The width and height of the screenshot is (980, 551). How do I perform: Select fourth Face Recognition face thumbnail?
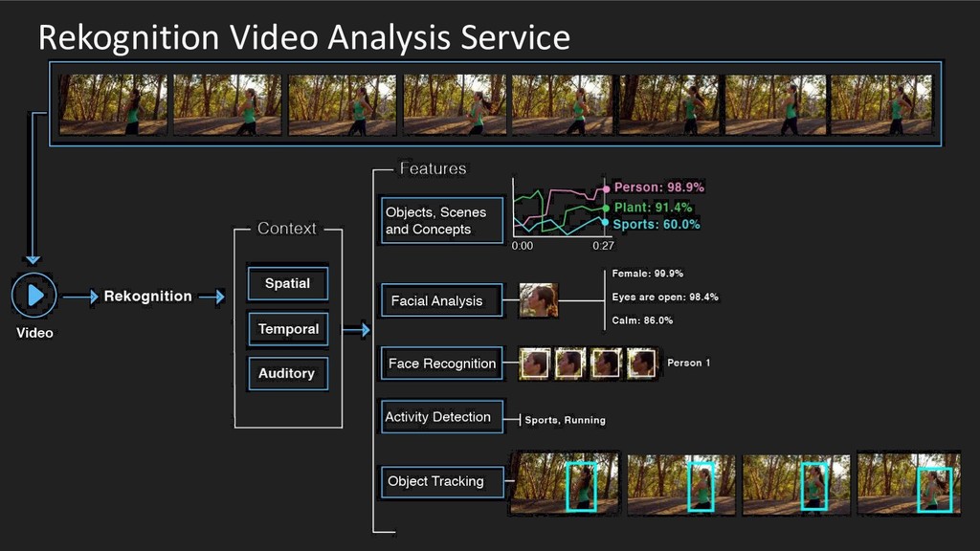click(x=642, y=364)
